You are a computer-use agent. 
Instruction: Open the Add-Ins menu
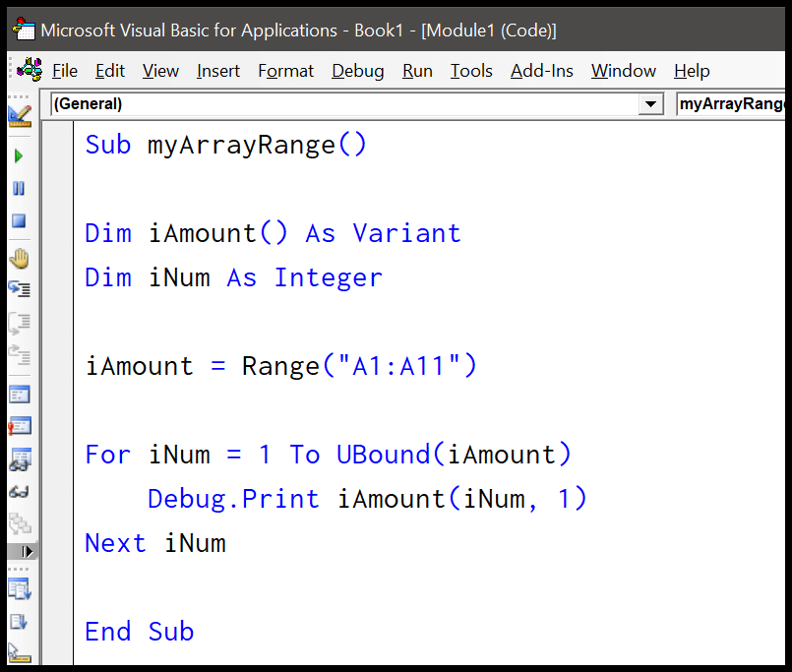541,71
